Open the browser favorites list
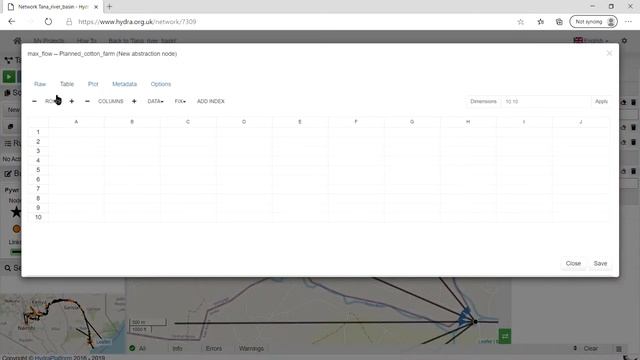Image resolution: width=640 pixels, height=360 pixels. point(540,22)
